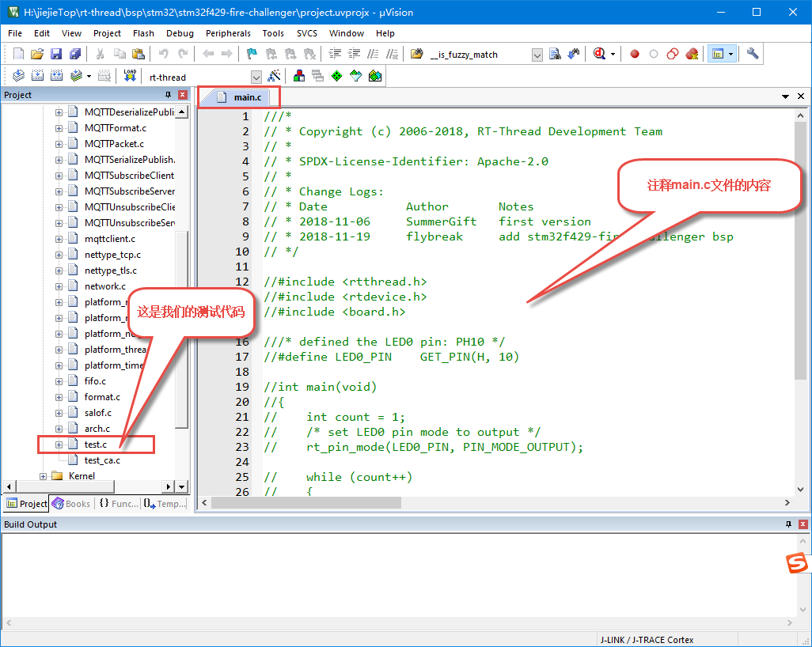
Task: Open the Options for Target wand icon
Action: (x=274, y=75)
